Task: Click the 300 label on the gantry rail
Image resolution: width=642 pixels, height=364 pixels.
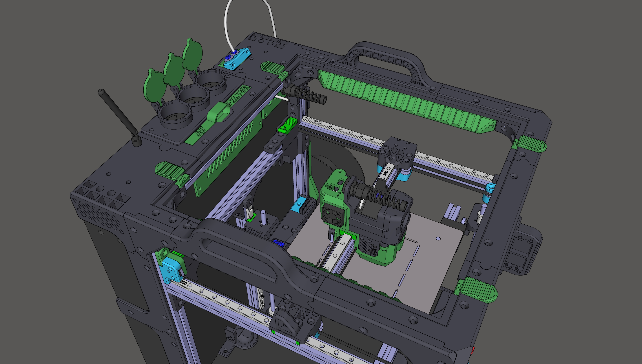Action: pos(385,173)
